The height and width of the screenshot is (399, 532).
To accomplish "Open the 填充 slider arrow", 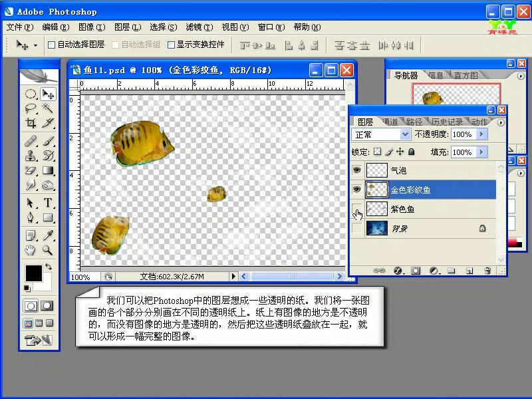I will point(481,152).
